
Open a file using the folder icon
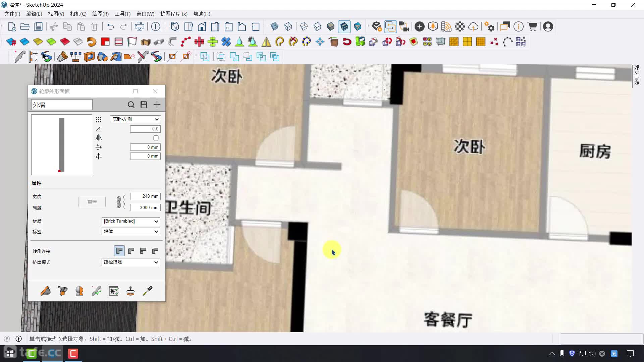[25, 26]
